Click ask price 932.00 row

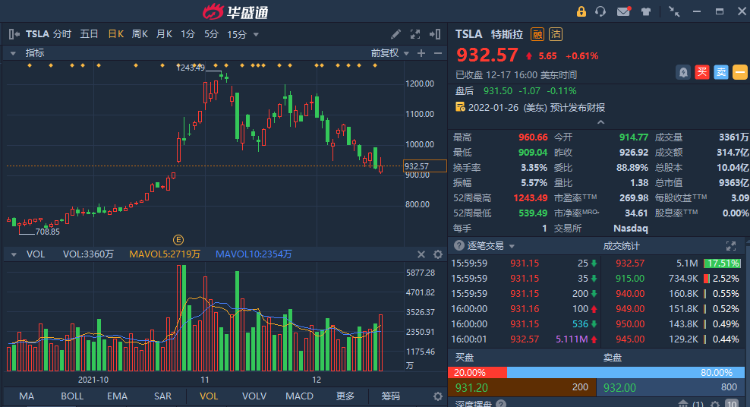coord(671,387)
